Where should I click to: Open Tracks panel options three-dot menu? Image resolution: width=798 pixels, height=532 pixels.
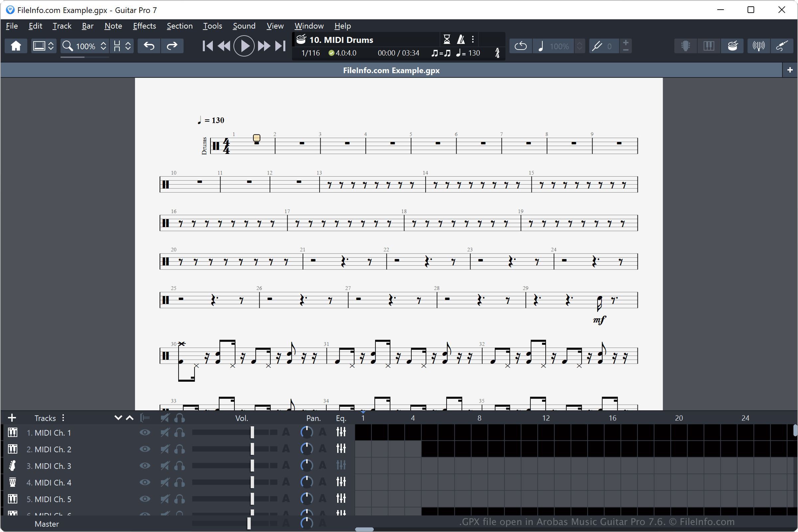click(63, 418)
